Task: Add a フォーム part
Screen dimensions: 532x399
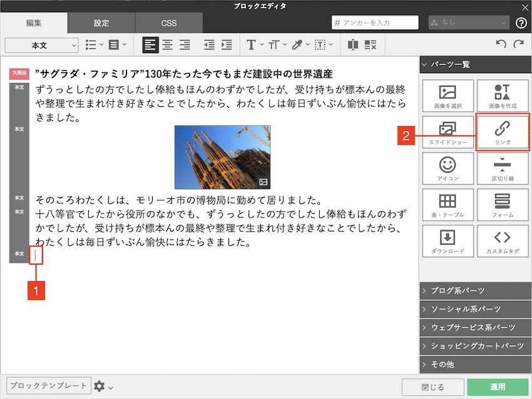Action: (x=503, y=205)
